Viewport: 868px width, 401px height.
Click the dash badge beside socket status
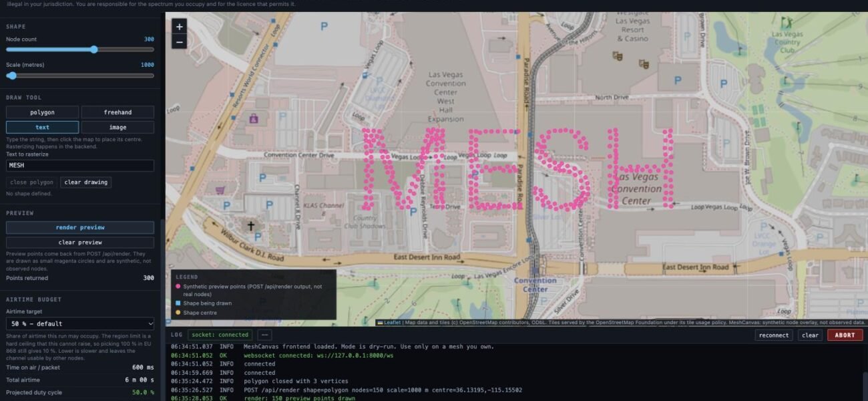(x=264, y=335)
